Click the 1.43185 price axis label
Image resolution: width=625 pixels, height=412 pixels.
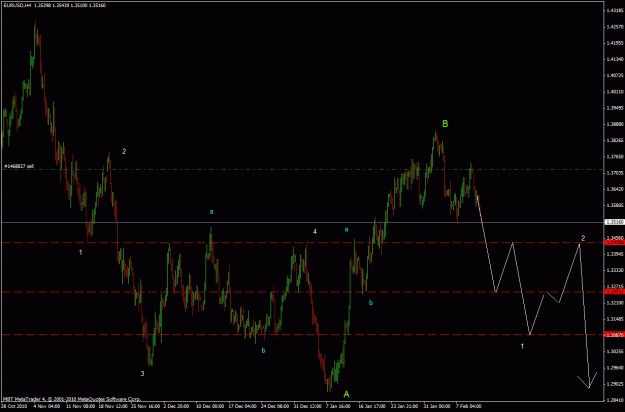coord(615,10)
